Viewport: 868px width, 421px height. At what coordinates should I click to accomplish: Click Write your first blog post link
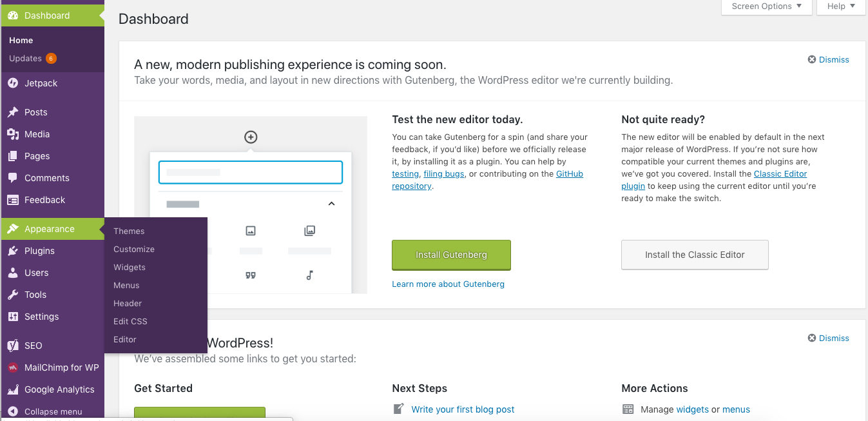(463, 409)
